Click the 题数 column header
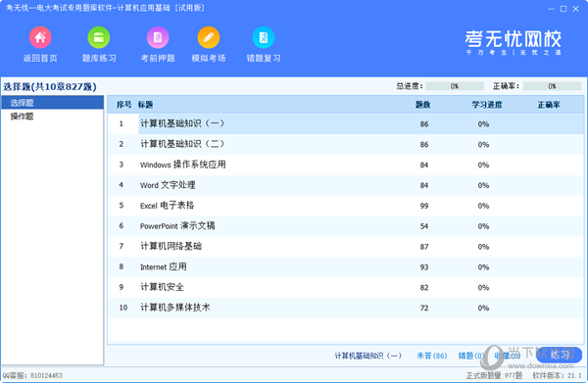 [422, 105]
